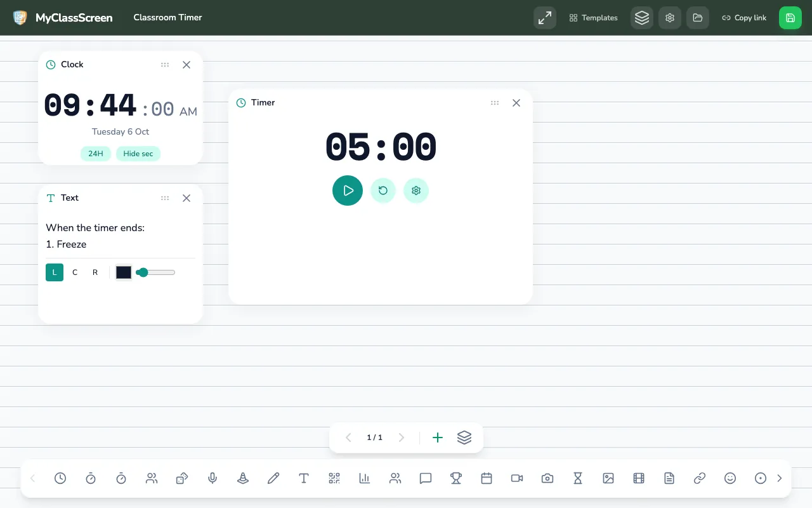Add the film strip video widget
The height and width of the screenshot is (508, 812).
[x=639, y=478]
